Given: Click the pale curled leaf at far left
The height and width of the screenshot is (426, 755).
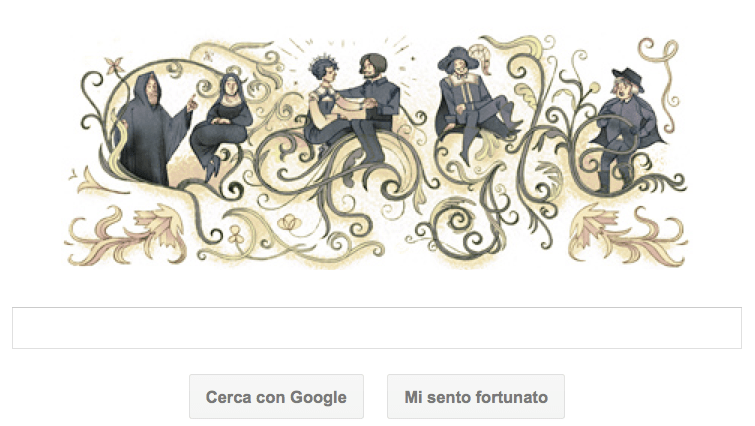Looking at the screenshot, I should 91,181.
